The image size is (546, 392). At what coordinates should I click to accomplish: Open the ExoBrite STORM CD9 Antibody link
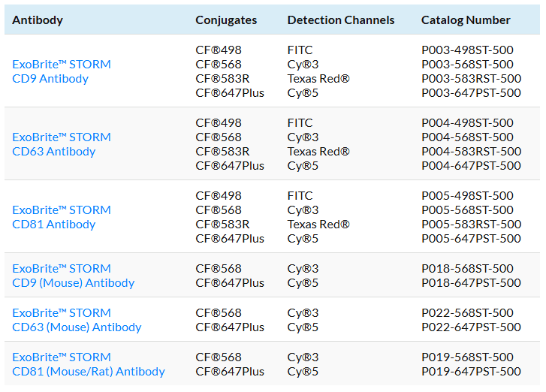tap(62, 71)
